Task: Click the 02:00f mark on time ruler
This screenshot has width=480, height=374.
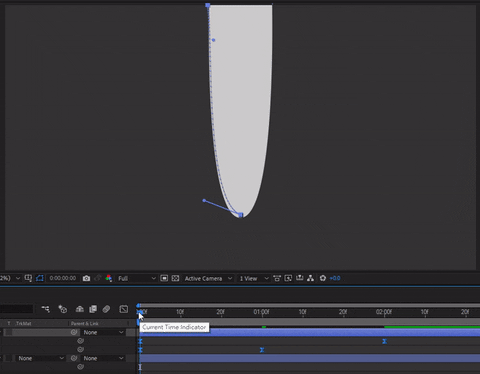Action: [x=384, y=312]
